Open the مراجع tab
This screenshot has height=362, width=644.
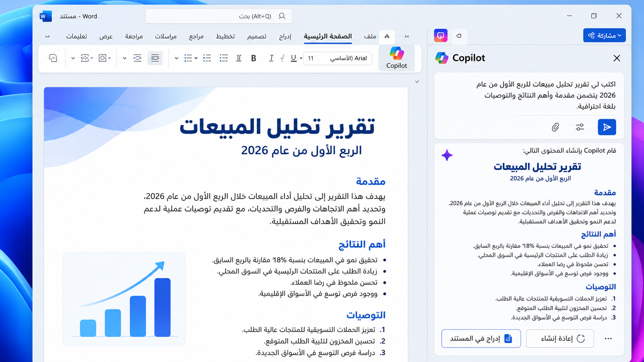[x=196, y=36]
